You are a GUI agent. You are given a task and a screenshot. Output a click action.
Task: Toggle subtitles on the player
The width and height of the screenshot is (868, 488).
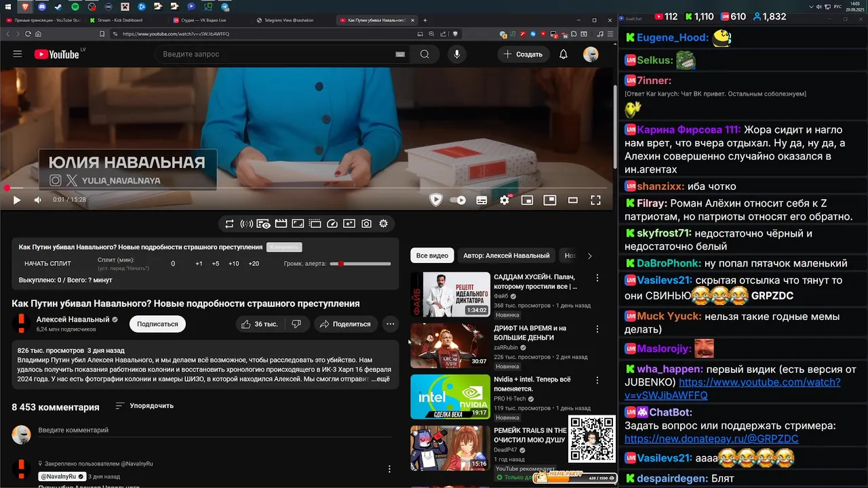[481, 200]
